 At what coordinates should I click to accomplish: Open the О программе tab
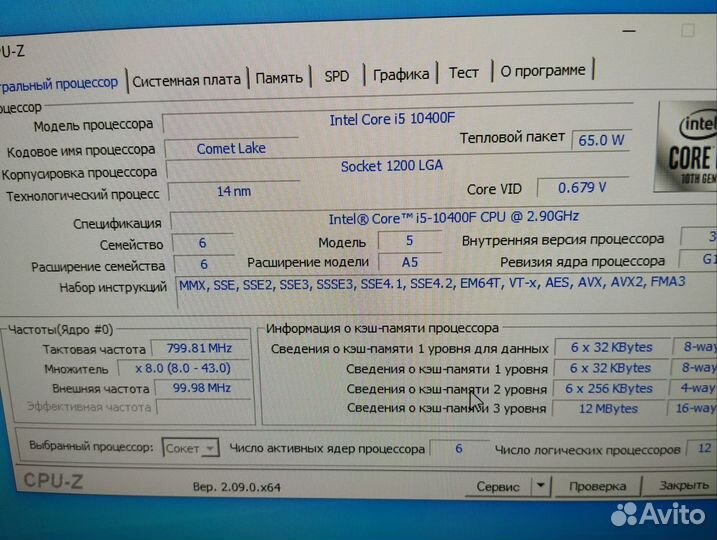(543, 70)
